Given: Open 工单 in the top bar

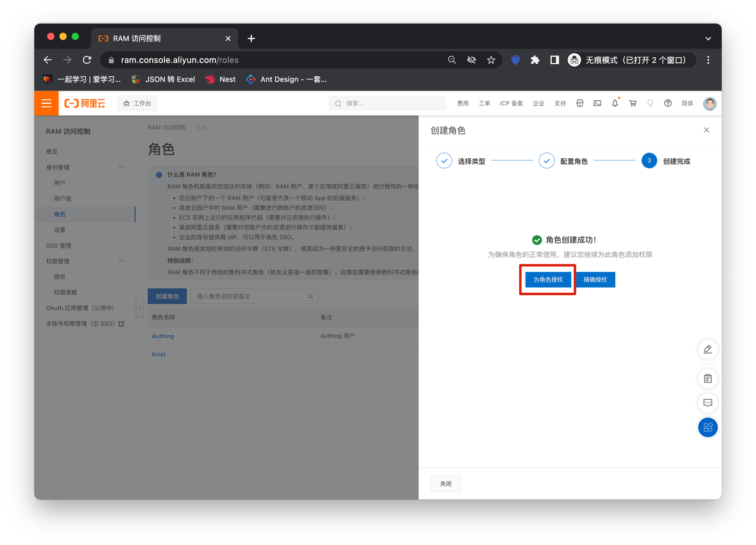Looking at the screenshot, I should click(x=484, y=103).
